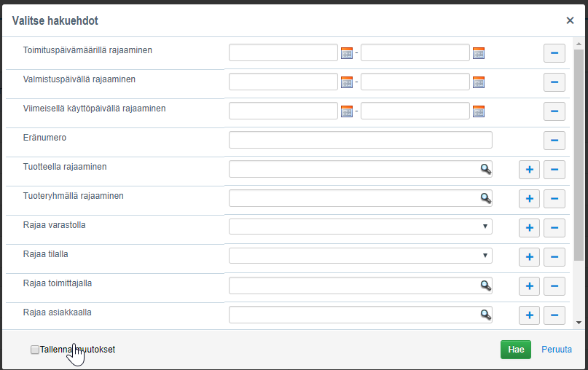Click search magnifier in Tuotteella rajaaminen field
Image resolution: width=588 pixels, height=370 pixels.
coord(485,169)
